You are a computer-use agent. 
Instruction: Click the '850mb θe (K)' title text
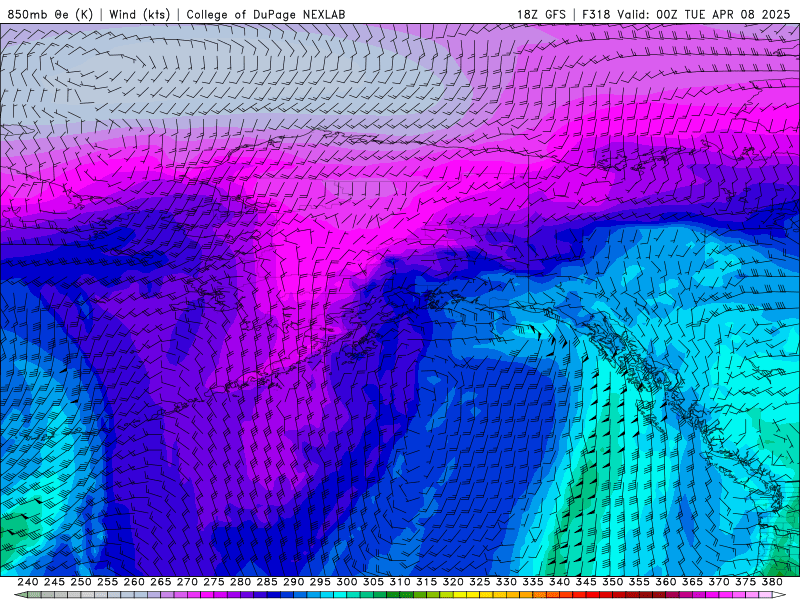pos(50,14)
